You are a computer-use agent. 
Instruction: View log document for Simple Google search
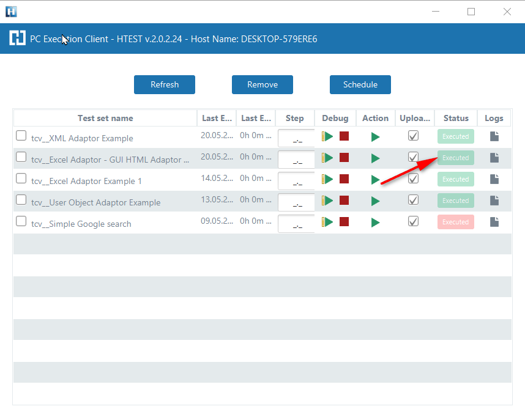(x=494, y=222)
